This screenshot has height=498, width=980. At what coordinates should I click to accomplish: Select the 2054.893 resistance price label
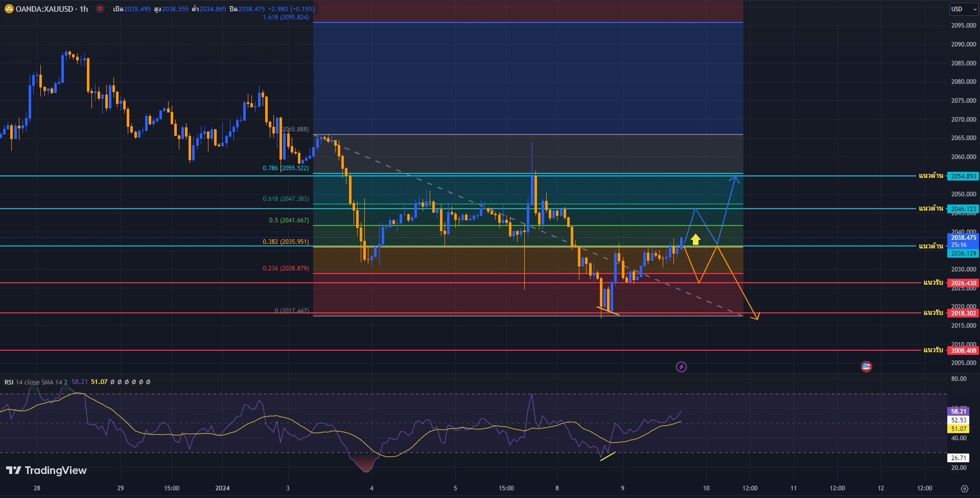[x=963, y=176]
